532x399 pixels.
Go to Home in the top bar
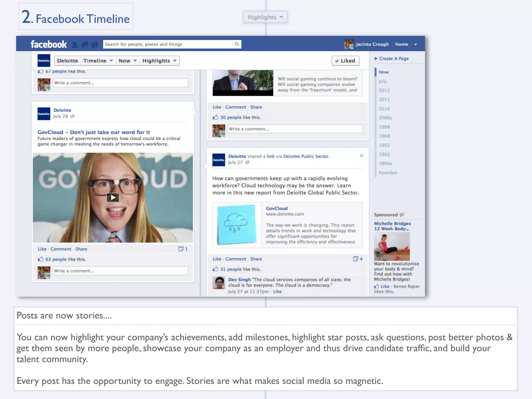401,44
